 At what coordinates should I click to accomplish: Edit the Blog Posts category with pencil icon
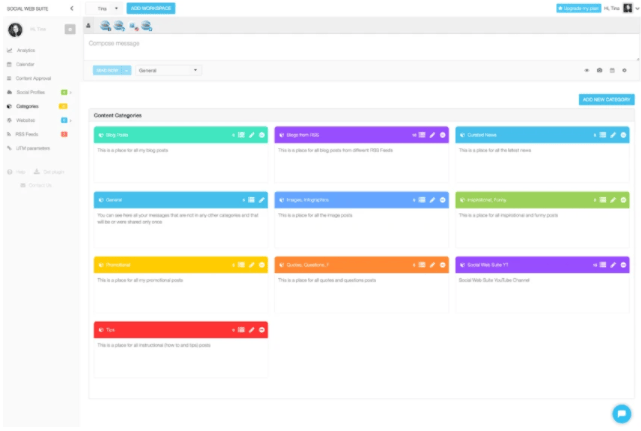pyautogui.click(x=251, y=134)
